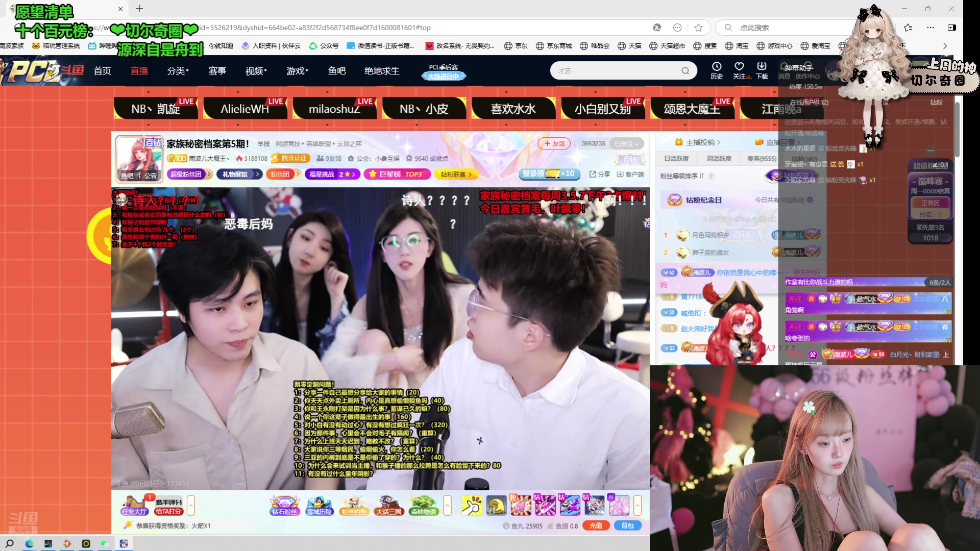Switch to the 贵宾(9555) tab
Viewport: 980px width, 551px height.
(x=761, y=159)
